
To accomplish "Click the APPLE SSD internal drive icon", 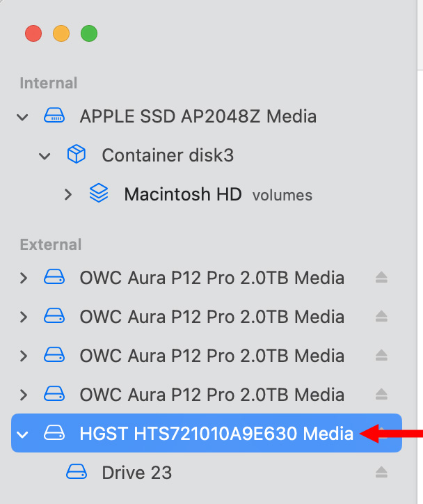I will [x=54, y=116].
